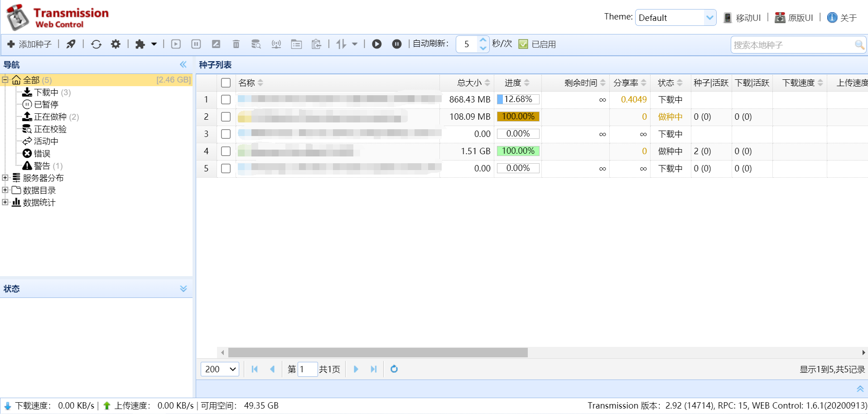868x414 pixels.
Task: Click the start all torrents play icon
Action: click(376, 44)
